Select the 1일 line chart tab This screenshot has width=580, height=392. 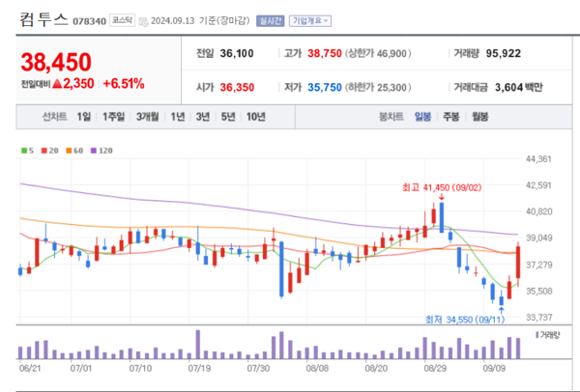pyautogui.click(x=83, y=117)
